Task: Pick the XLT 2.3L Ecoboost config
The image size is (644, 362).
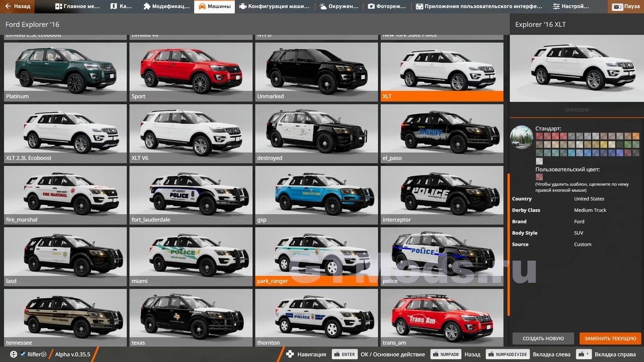Action: [x=66, y=134]
